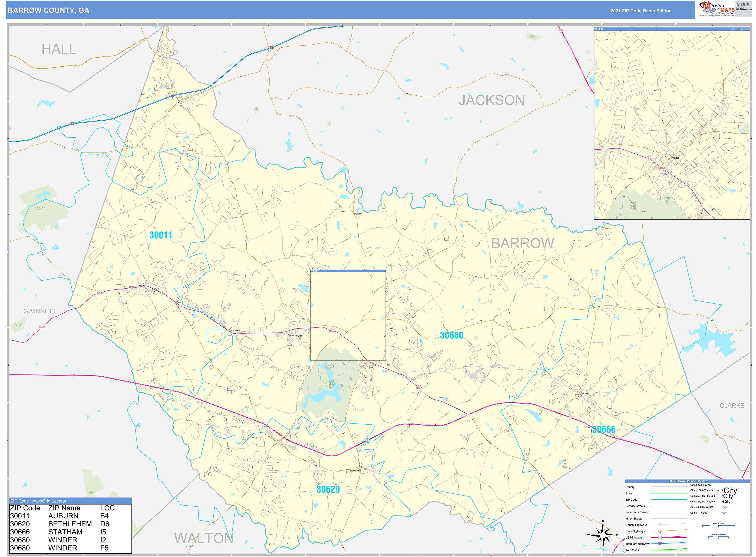Click the cyan 30666 ZIP label on map
This screenshot has width=756, height=557.
(x=604, y=430)
